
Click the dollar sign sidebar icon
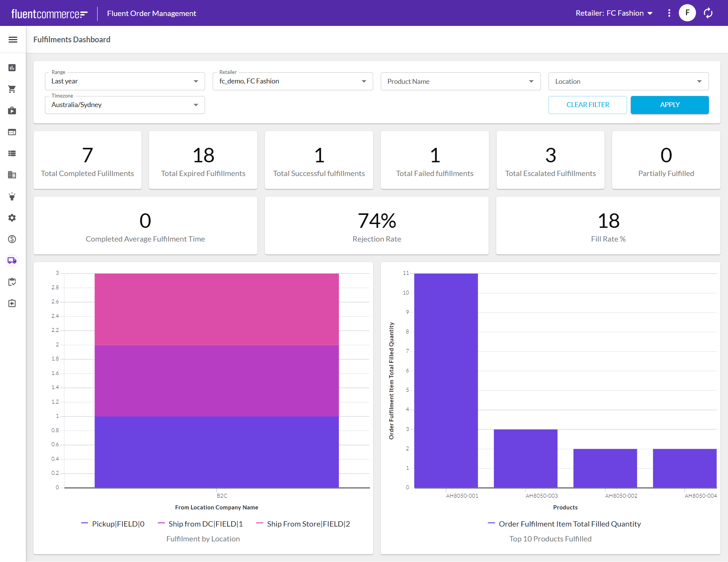tap(12, 239)
